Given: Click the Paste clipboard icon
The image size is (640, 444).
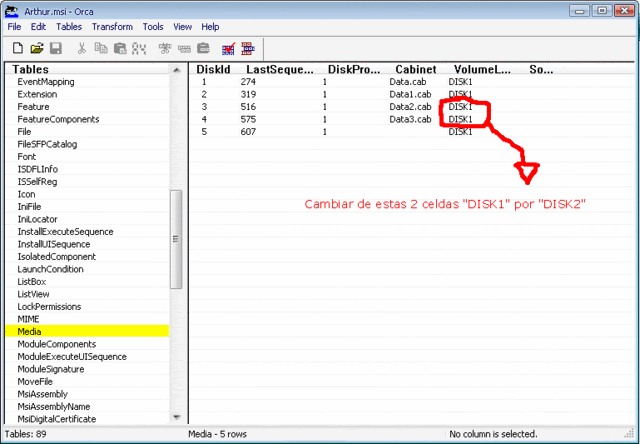Looking at the screenshot, I should tap(120, 48).
